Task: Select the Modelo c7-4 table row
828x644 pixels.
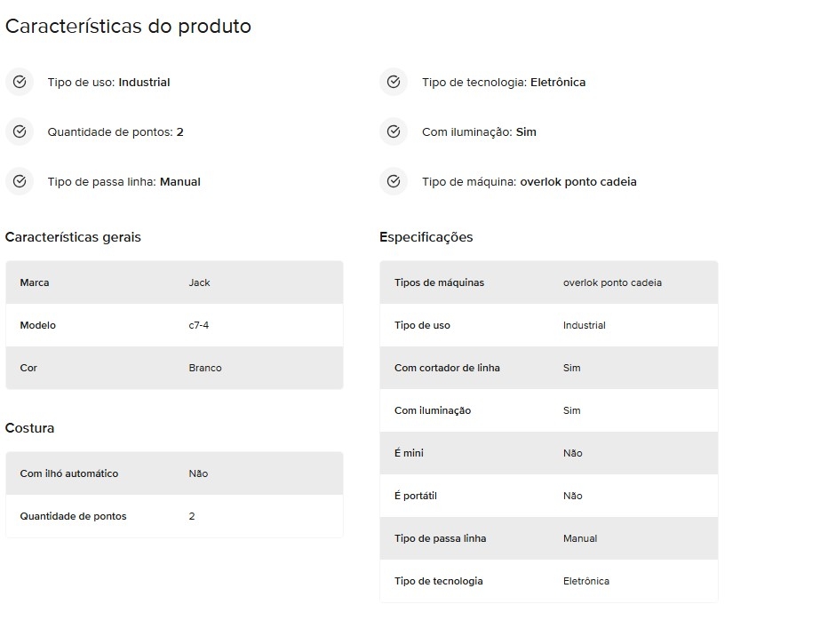Action: (174, 325)
